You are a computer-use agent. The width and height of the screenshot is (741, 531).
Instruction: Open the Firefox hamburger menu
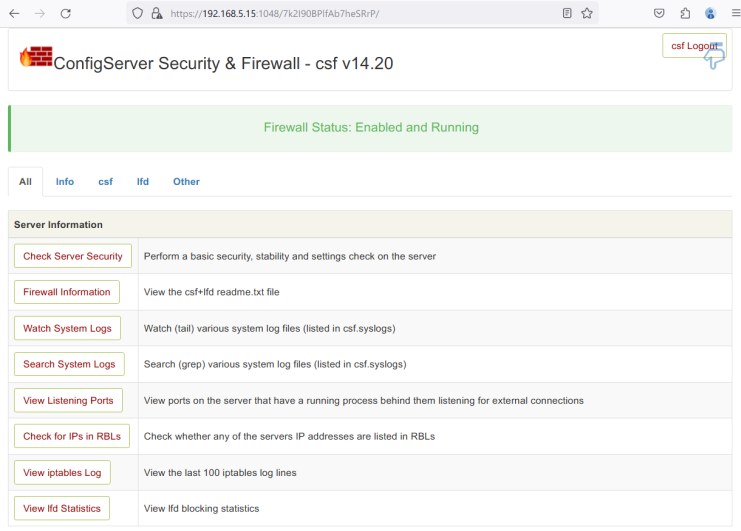pos(735,13)
